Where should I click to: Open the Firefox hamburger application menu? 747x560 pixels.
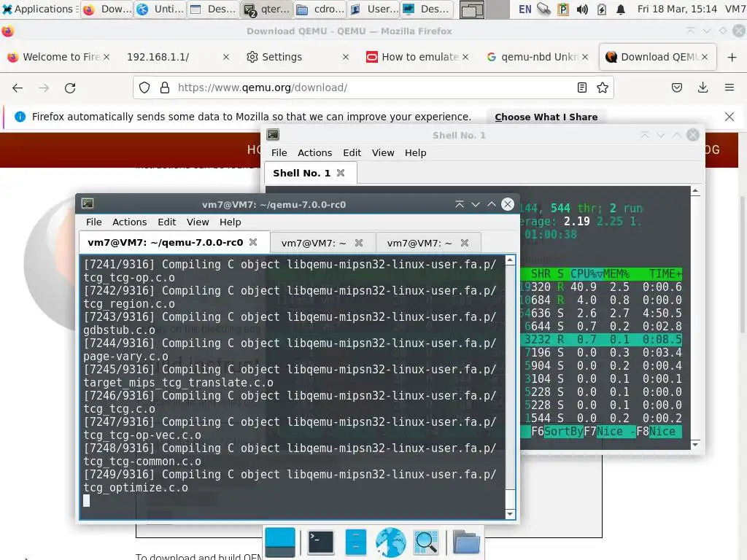(x=729, y=87)
